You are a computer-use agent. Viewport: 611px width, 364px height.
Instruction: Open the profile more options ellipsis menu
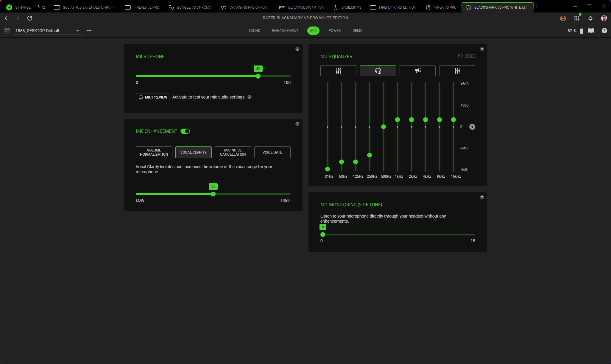(89, 31)
